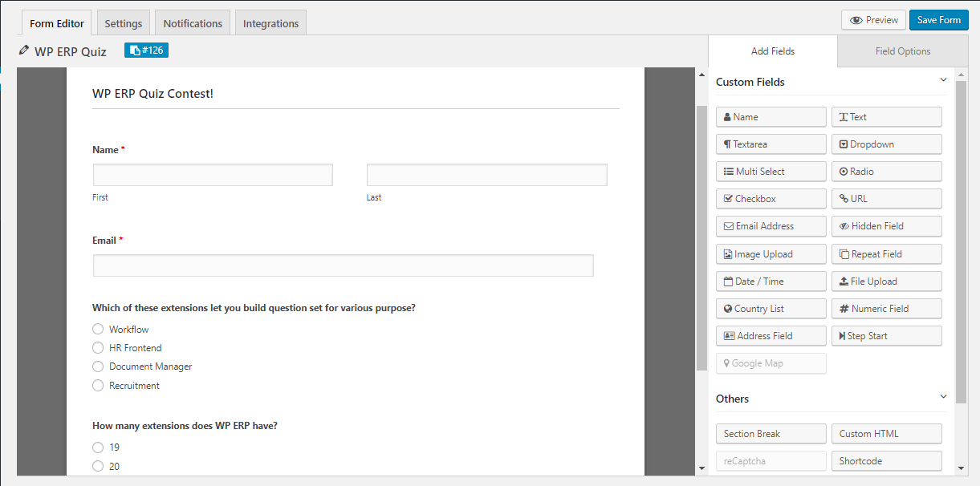
Task: Click the First name input box
Action: coord(213,175)
